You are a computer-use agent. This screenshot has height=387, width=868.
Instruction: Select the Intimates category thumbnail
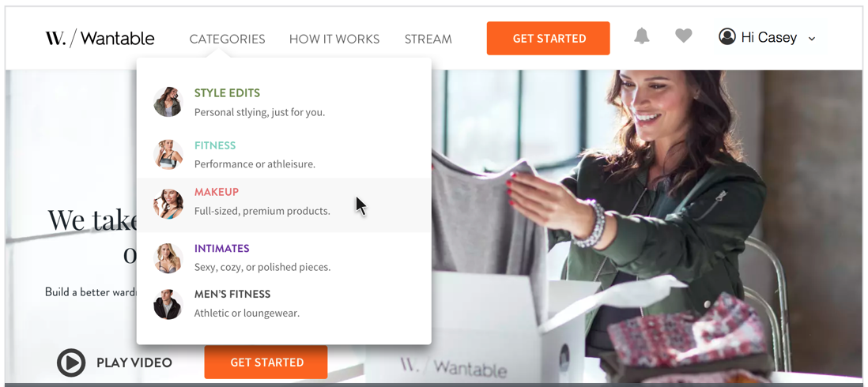click(168, 258)
